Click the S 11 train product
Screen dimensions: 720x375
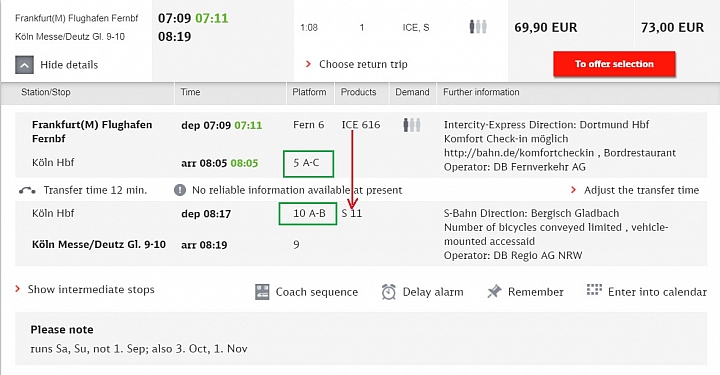pyautogui.click(x=352, y=213)
